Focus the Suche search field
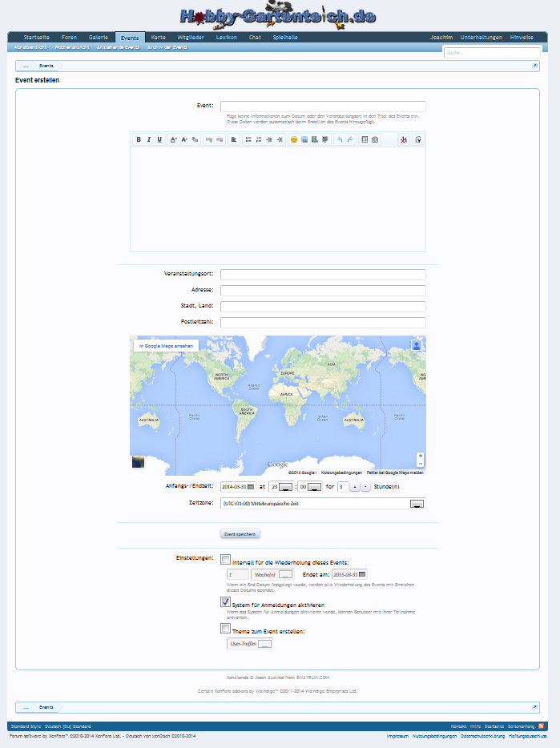The height and width of the screenshot is (748, 560). click(x=492, y=53)
